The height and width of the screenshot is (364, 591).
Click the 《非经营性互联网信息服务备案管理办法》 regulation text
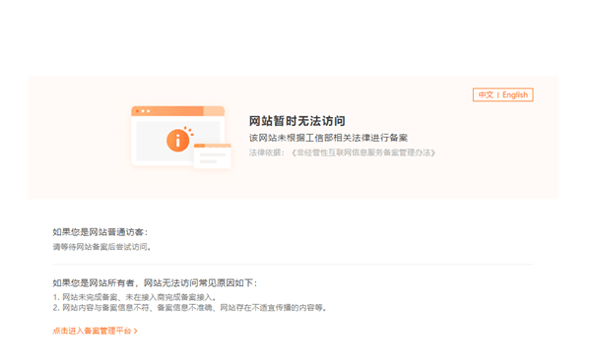pyautogui.click(x=363, y=152)
